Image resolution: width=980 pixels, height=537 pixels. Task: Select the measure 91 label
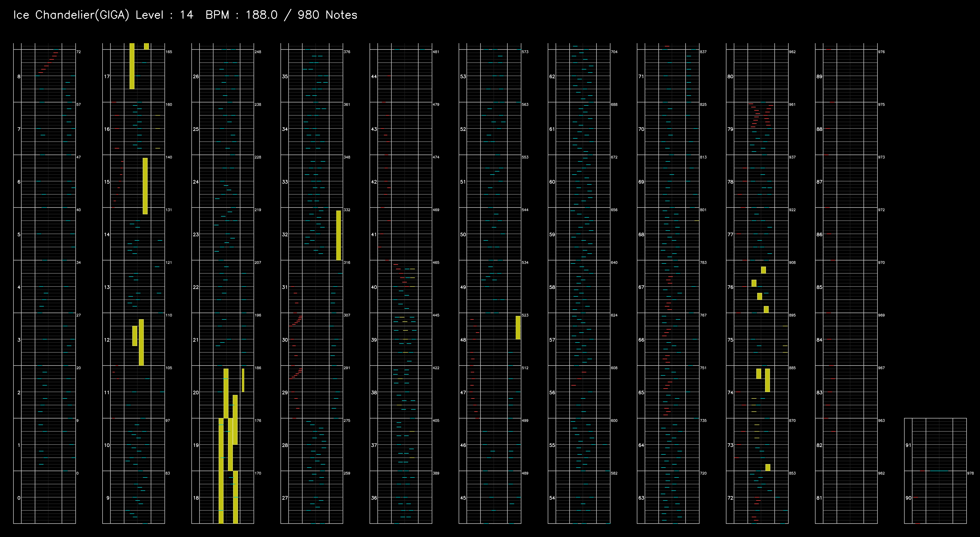coord(908,445)
